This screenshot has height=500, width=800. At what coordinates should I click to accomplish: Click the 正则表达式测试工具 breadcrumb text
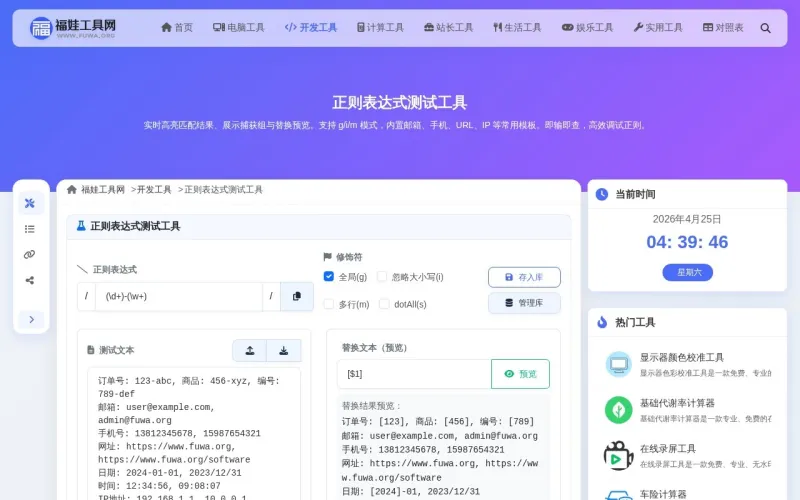(x=223, y=189)
